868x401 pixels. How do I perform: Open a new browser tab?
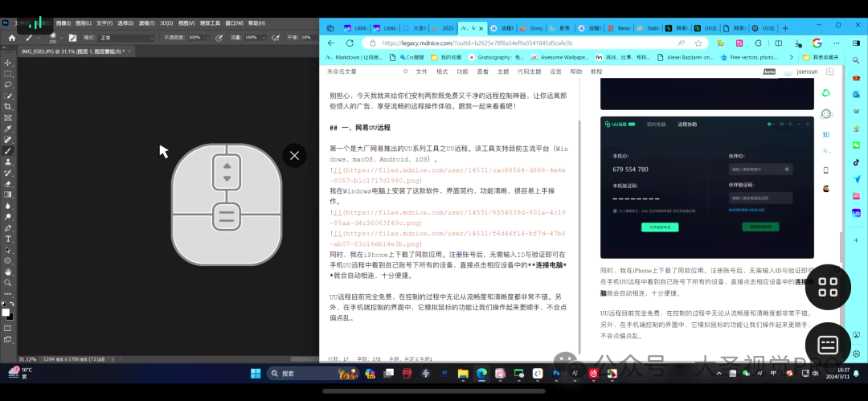785,27
